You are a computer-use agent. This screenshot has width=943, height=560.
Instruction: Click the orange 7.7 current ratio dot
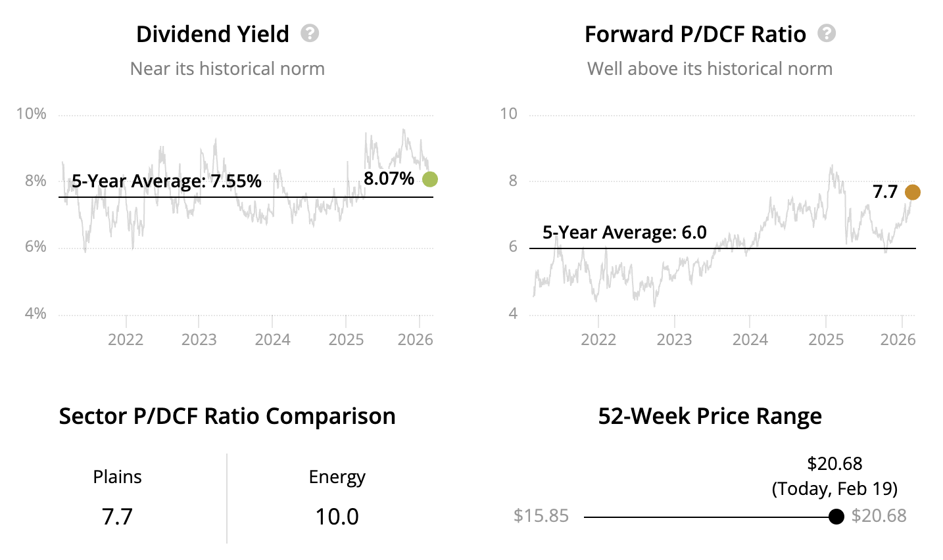tap(912, 193)
